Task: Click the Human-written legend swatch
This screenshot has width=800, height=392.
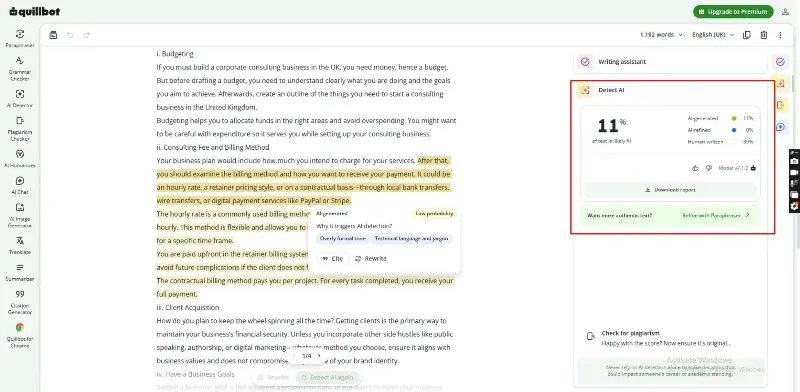Action: point(734,142)
